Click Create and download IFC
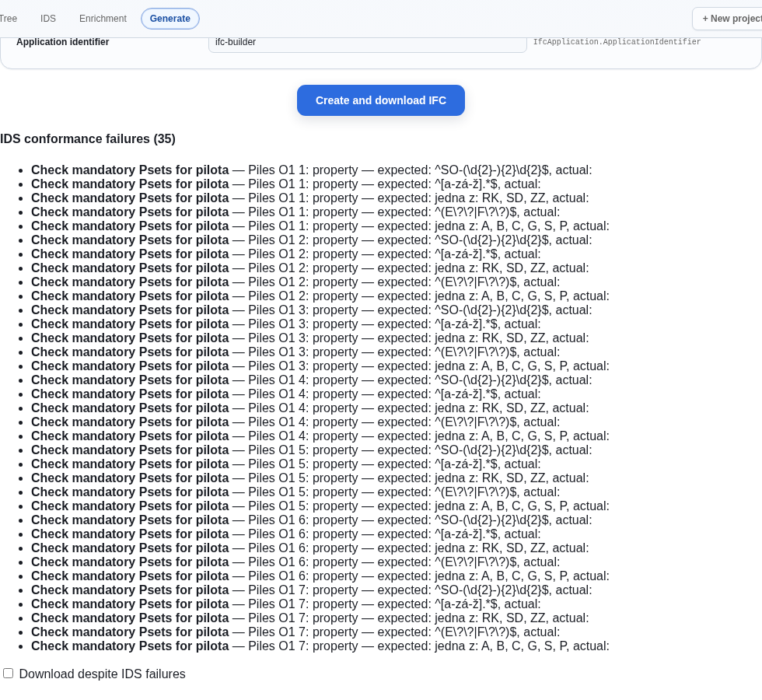This screenshot has width=762, height=700. (x=381, y=100)
